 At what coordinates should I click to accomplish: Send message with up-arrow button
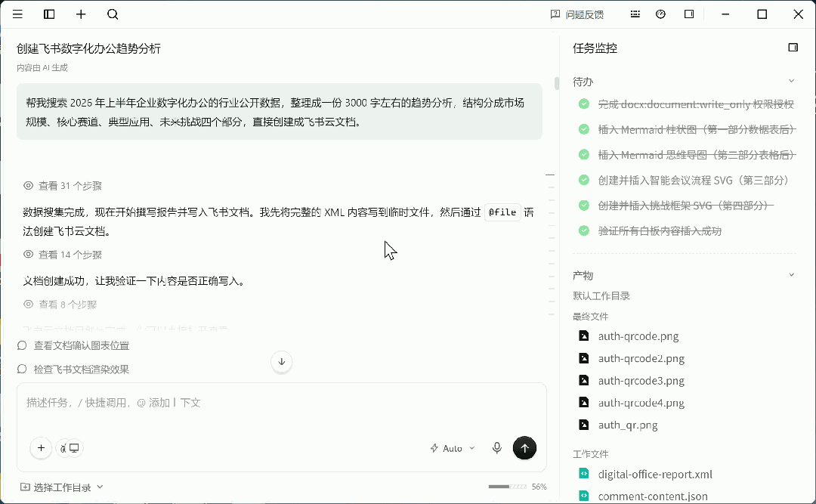coord(524,448)
